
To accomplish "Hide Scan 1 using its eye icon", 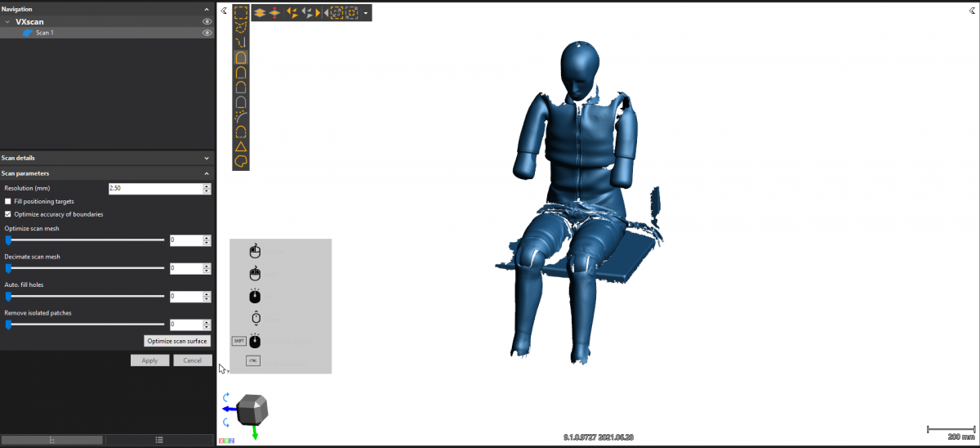I will tap(207, 33).
